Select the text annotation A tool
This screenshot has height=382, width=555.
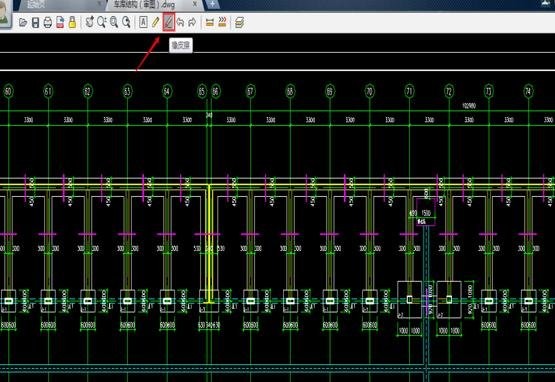click(143, 22)
